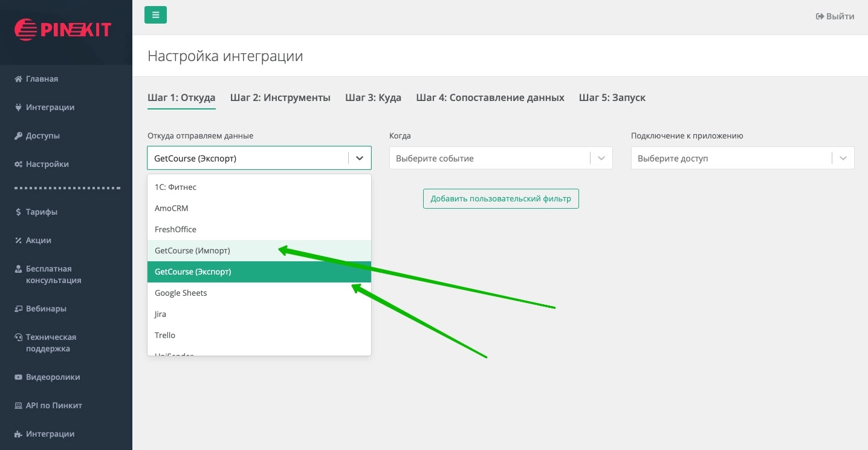Click the Pinkit logo
Image resolution: width=868 pixels, height=450 pixels.
click(x=63, y=30)
